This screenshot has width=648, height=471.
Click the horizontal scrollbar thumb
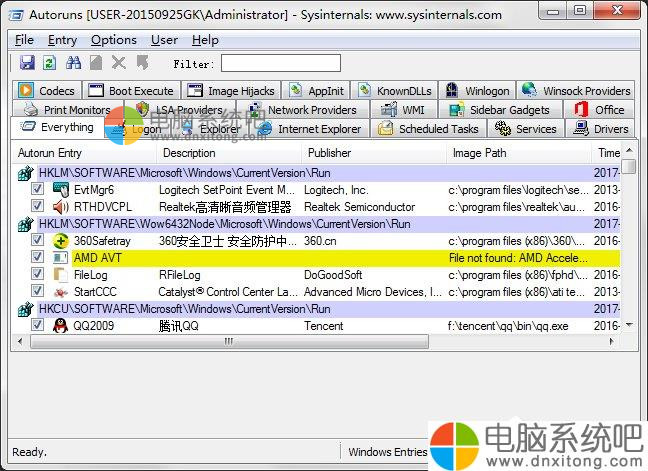coord(229,342)
